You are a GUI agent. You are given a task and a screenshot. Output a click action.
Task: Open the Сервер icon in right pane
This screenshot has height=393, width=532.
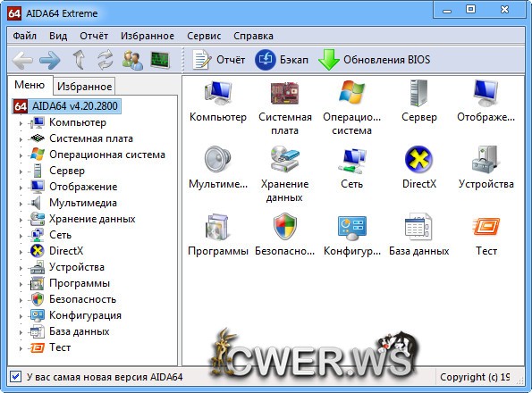(418, 93)
